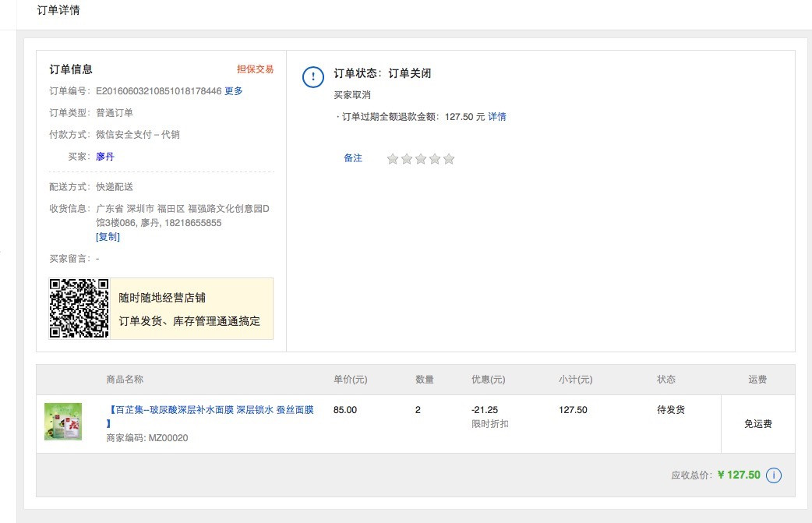Click the 订单状态: 订单关闭 heading
Screen dimensions: 812x523
point(382,73)
